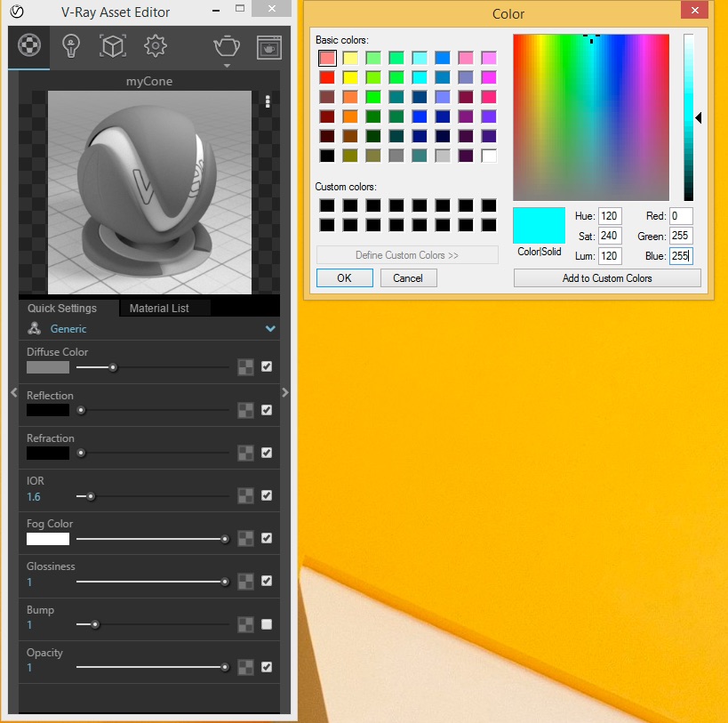Click the Diffuse Color gray swatch
The width and height of the screenshot is (728, 723).
[48, 367]
